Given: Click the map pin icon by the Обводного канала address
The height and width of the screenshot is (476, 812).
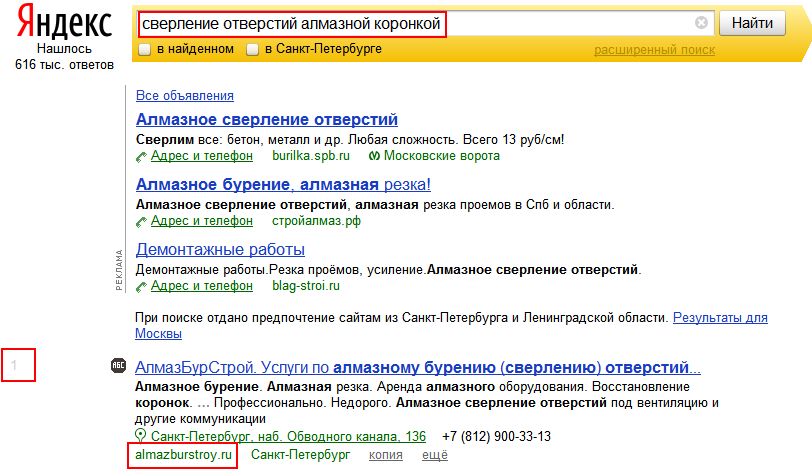Looking at the screenshot, I should 140,435.
